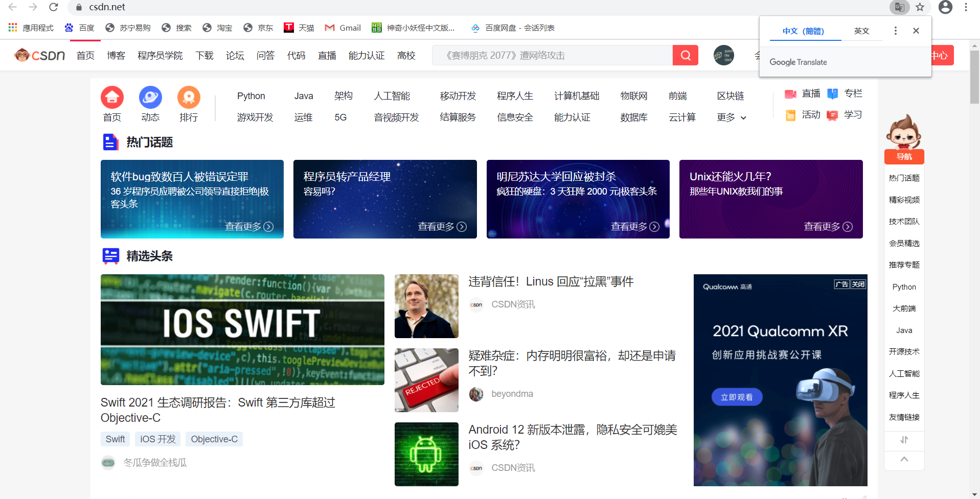This screenshot has height=499, width=980.
Task: Expand the 更多 categories dropdown
Action: tap(732, 117)
